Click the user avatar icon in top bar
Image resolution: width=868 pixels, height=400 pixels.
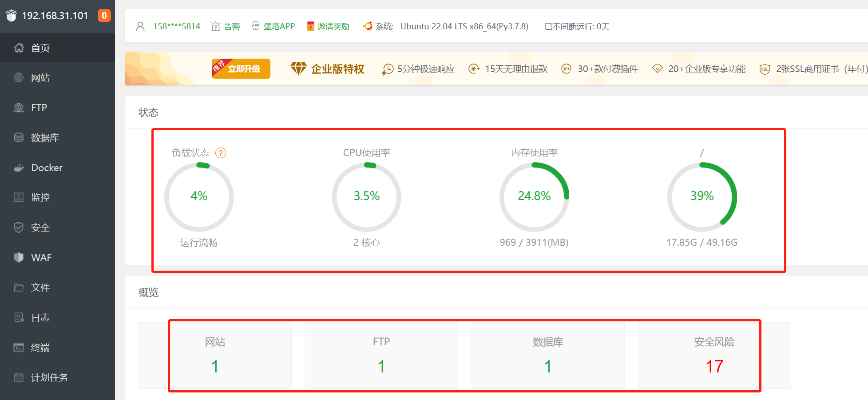click(x=140, y=26)
